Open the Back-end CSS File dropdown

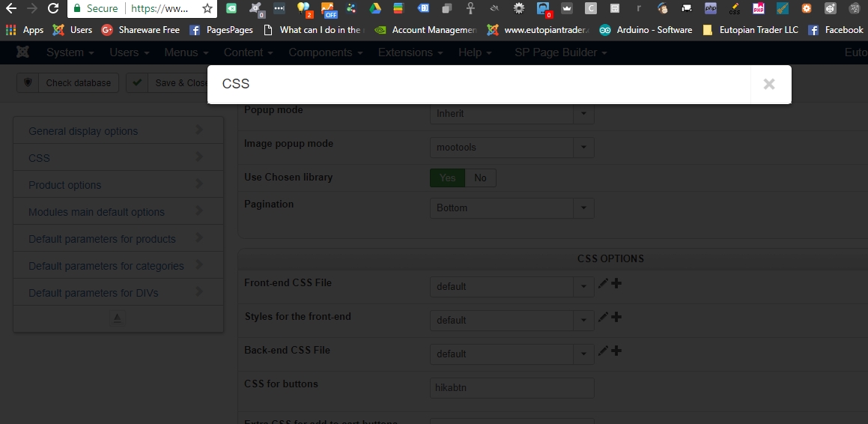coord(512,354)
